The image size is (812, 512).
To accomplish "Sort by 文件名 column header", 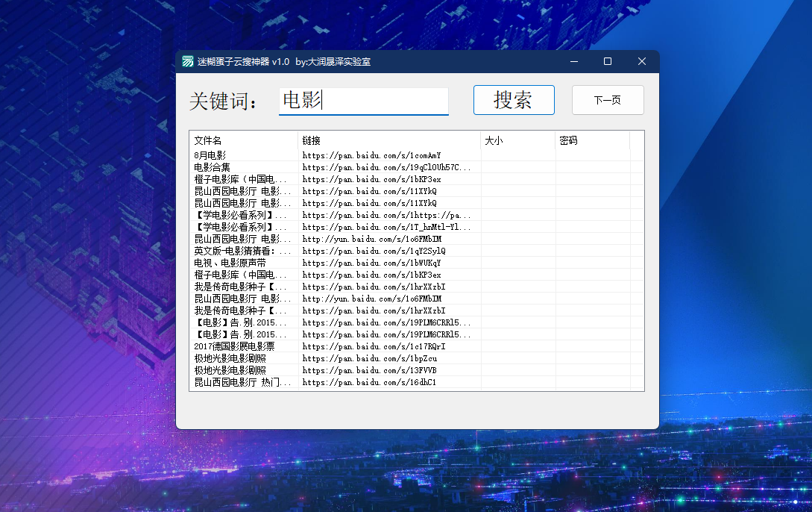I will pyautogui.click(x=244, y=140).
